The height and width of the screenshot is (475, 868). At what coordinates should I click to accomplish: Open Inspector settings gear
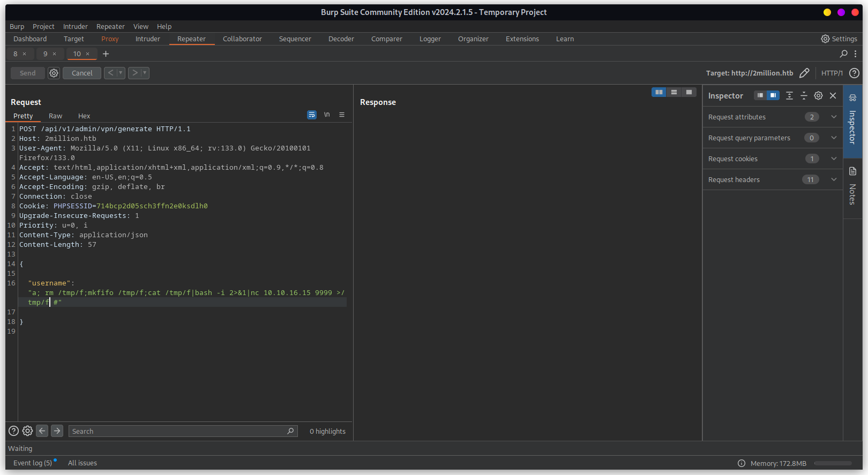click(818, 95)
